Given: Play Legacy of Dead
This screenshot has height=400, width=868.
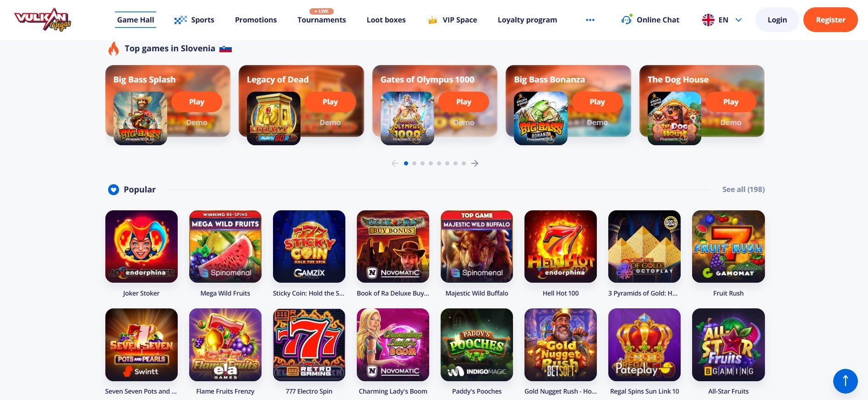Looking at the screenshot, I should pyautogui.click(x=330, y=102).
